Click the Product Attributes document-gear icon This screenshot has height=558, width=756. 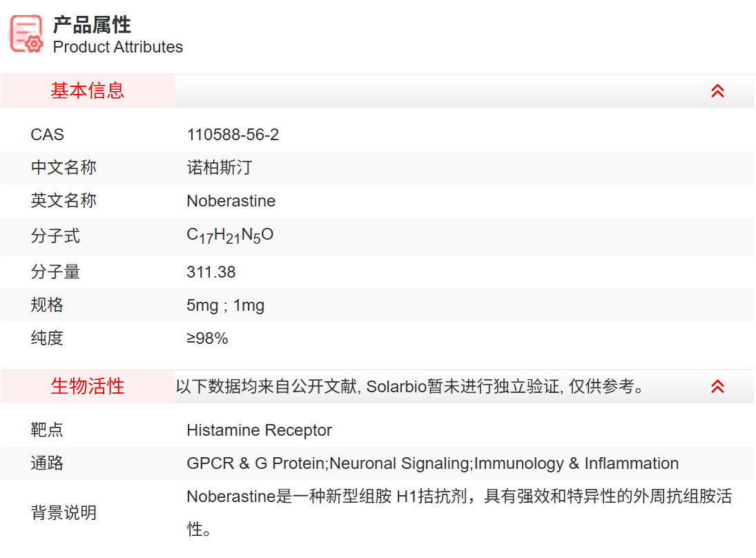[x=26, y=33]
